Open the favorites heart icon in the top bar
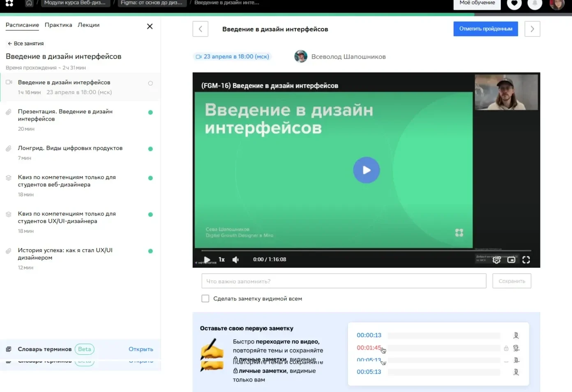Viewport: 572px width, 392px height. pos(514,3)
